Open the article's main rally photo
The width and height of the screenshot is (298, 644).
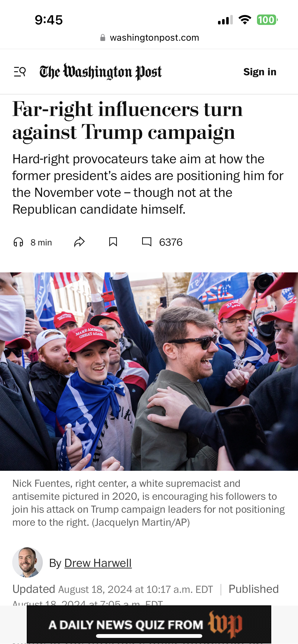tap(149, 371)
